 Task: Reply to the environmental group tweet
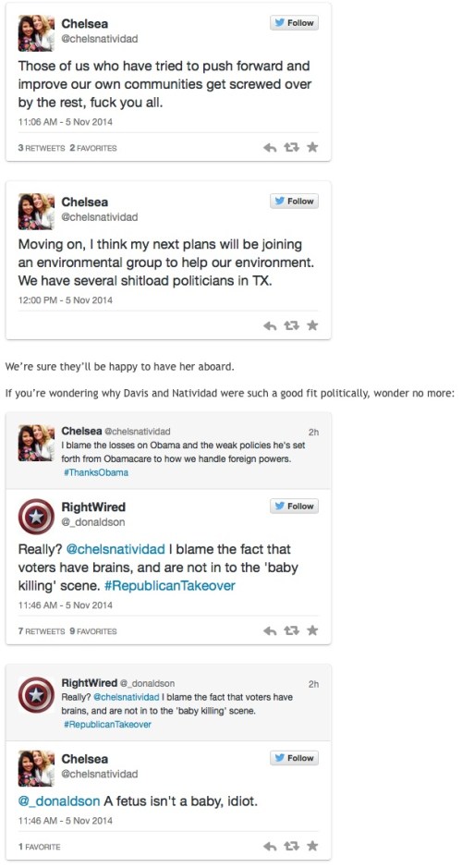[270, 326]
